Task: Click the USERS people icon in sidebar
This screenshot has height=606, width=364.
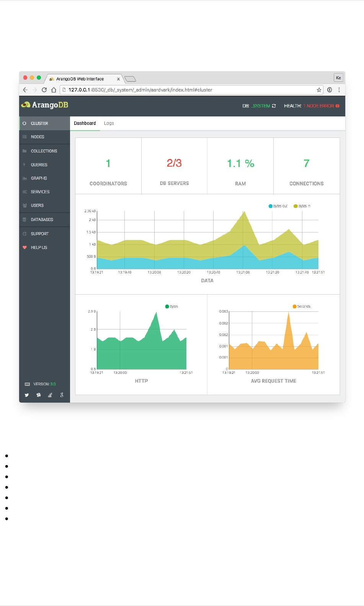Action: pos(24,205)
